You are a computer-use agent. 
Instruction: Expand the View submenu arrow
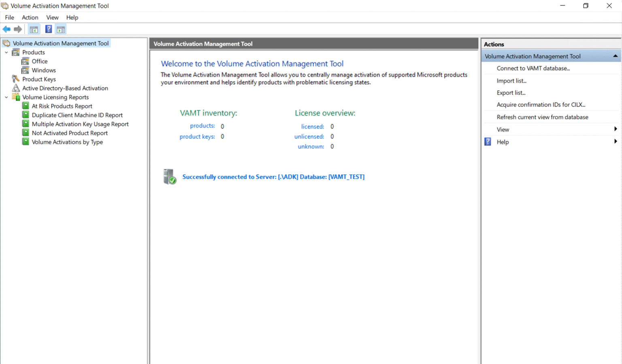coord(615,129)
